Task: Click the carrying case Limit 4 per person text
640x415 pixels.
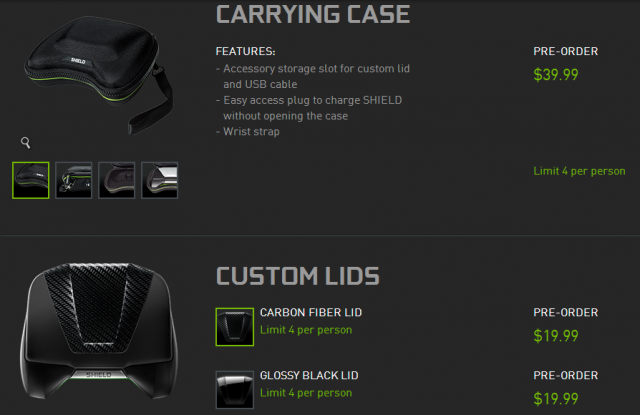Action: (579, 171)
